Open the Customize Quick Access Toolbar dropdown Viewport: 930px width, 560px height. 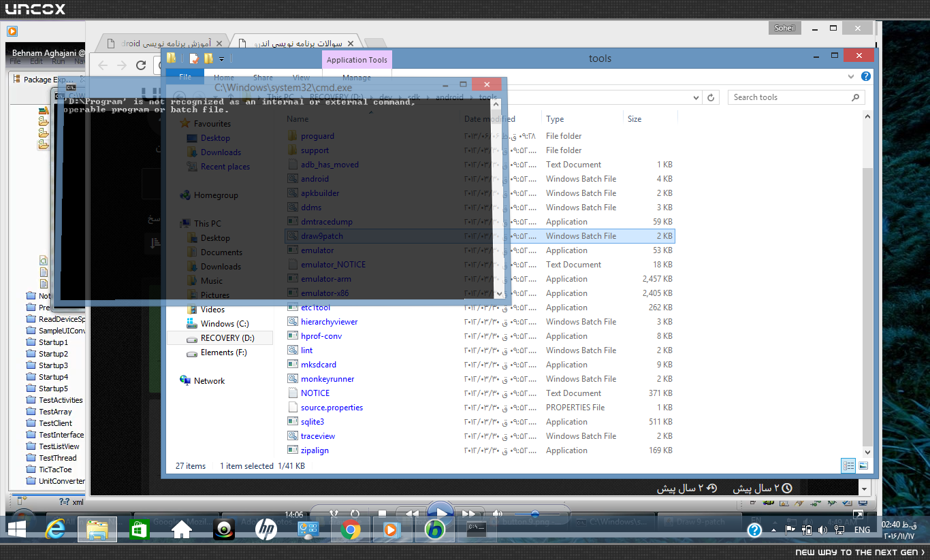click(222, 59)
